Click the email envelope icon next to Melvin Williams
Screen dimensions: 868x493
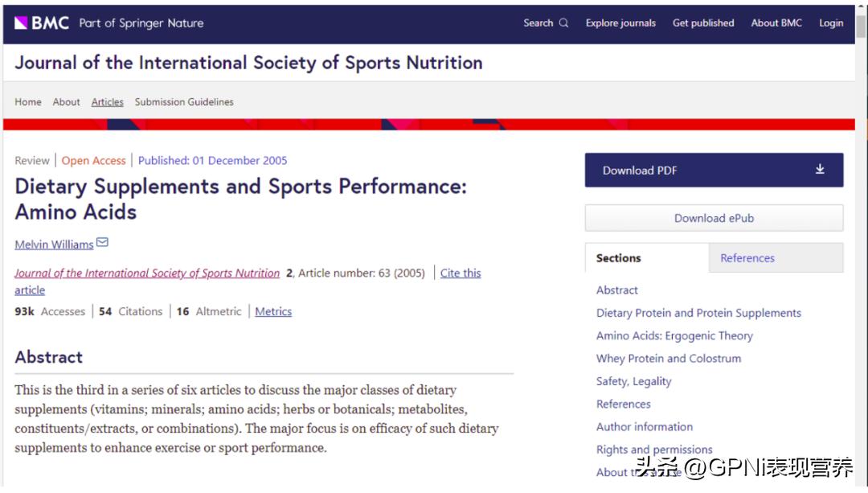[102, 242]
